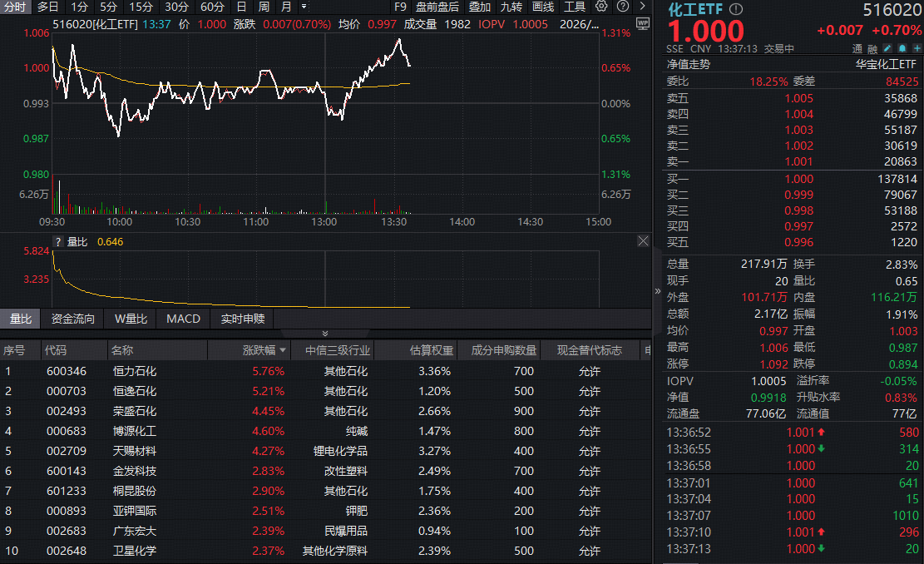Click the help question-mark icon in toolbar
Viewport: 924px width, 564px height.
623,6
